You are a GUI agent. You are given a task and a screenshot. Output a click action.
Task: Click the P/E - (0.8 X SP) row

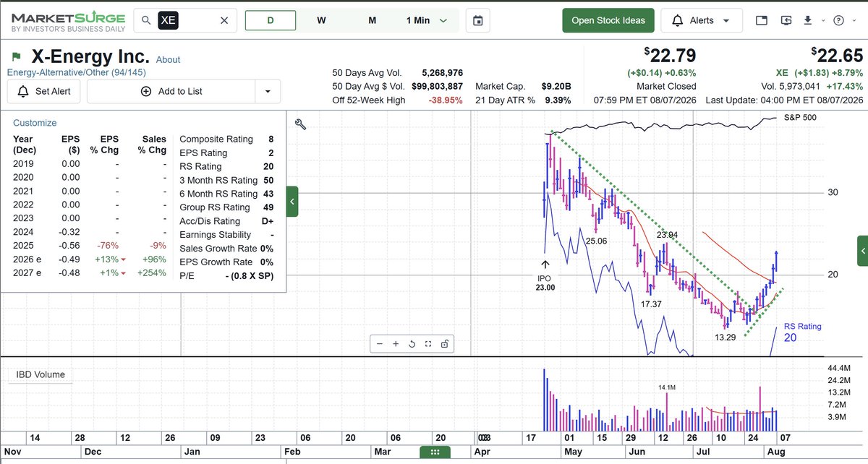pyautogui.click(x=226, y=276)
